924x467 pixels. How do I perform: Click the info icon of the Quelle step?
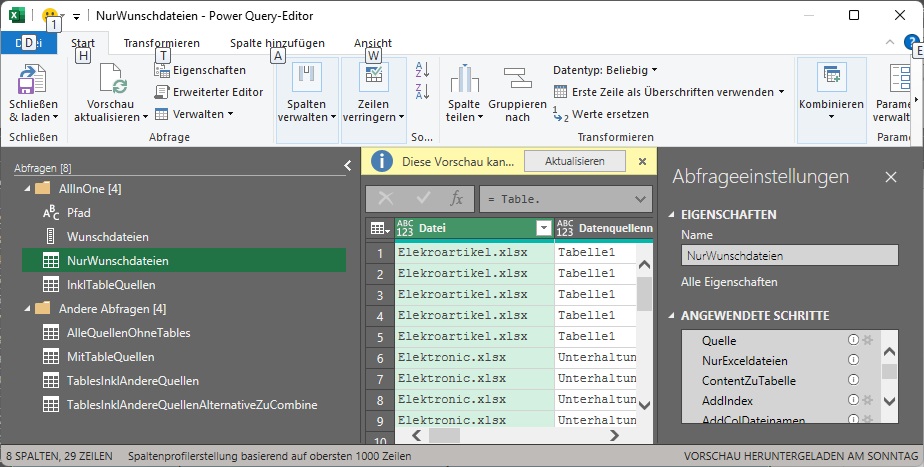tap(853, 340)
